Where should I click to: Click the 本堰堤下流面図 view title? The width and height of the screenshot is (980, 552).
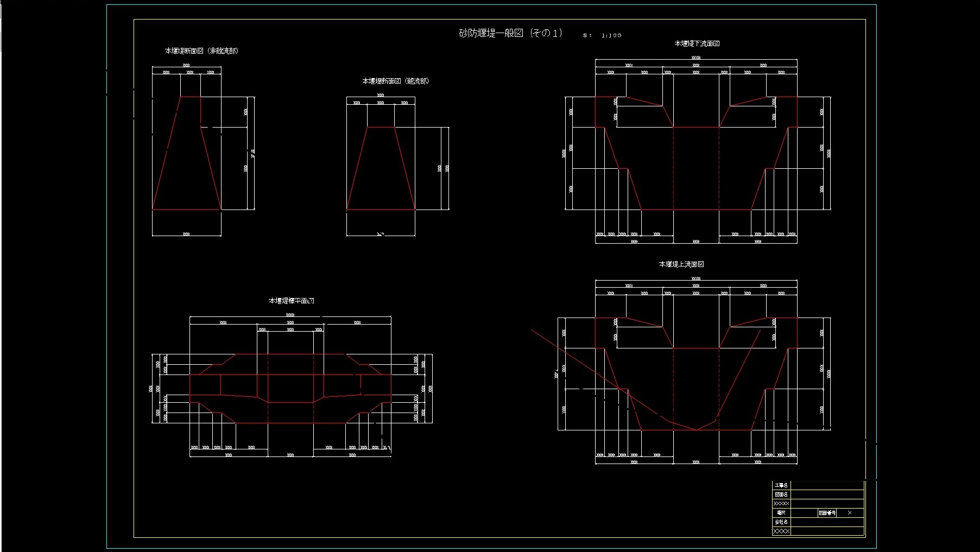tap(697, 43)
